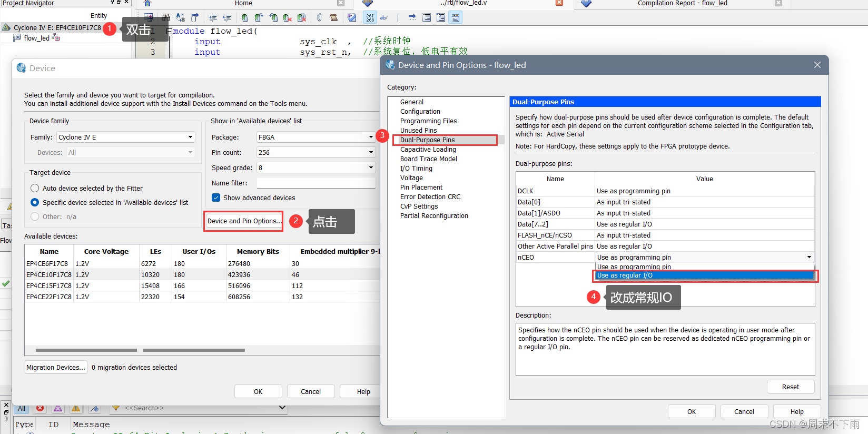Open the Package dropdown set to FBGA
This screenshot has width=868, height=434.
click(x=316, y=137)
